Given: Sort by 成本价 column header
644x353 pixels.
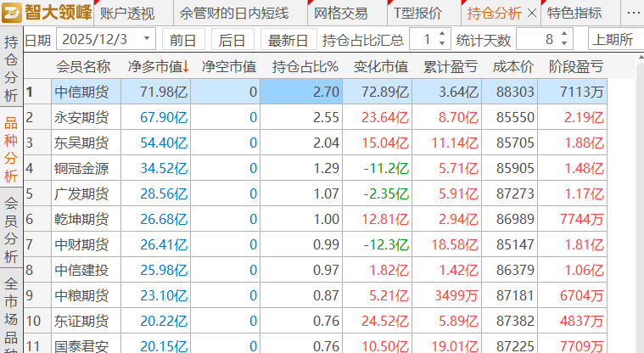Looking at the screenshot, I should point(512,66).
